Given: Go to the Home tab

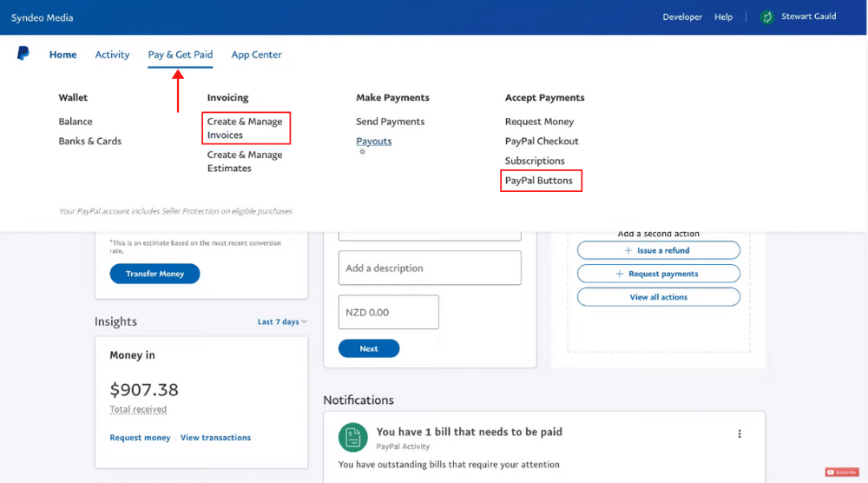Looking at the screenshot, I should 62,54.
